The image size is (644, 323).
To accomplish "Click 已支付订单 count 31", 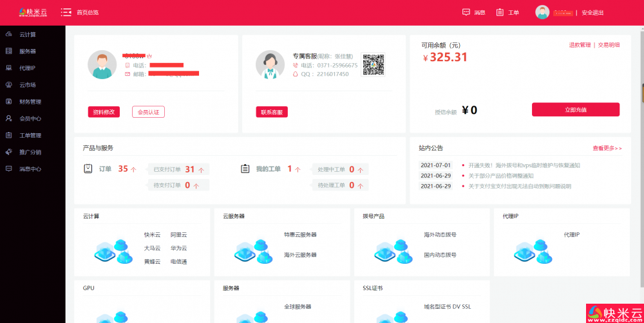I will tap(190, 169).
